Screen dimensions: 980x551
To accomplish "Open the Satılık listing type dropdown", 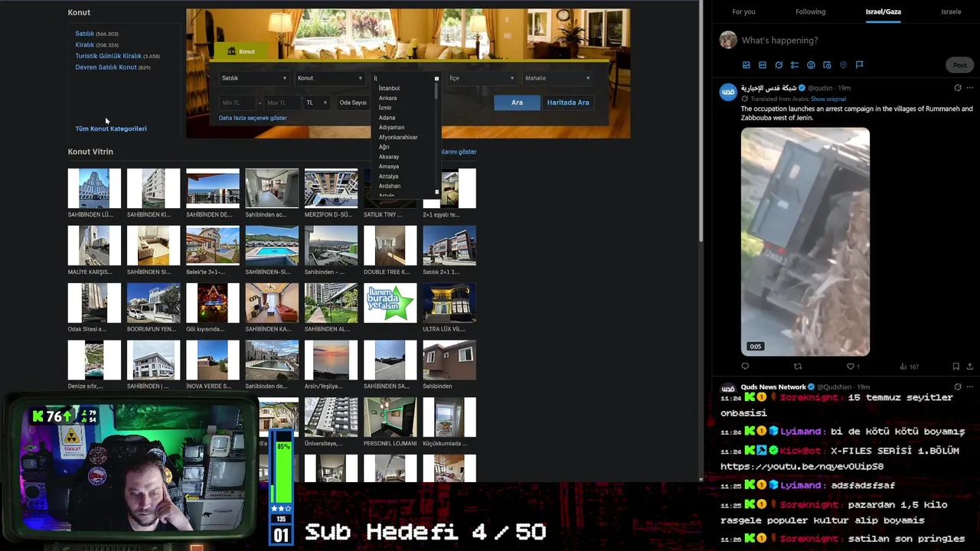I will (254, 78).
